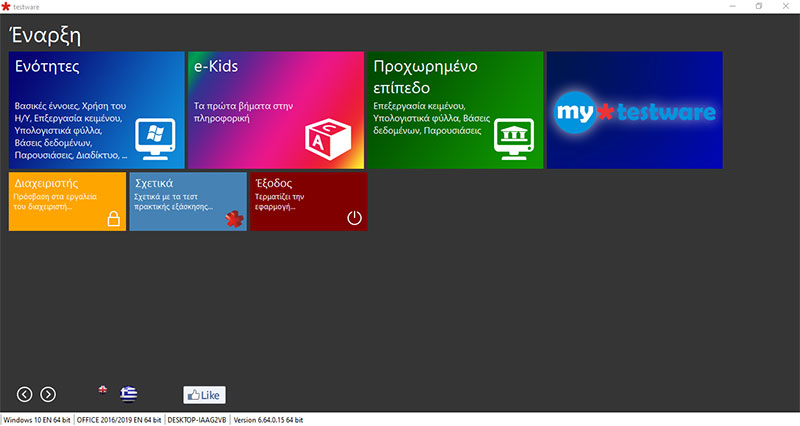Click 'DESKTOP-IAAG2VB' status entry
The height and width of the screenshot is (426, 800).
click(x=197, y=420)
